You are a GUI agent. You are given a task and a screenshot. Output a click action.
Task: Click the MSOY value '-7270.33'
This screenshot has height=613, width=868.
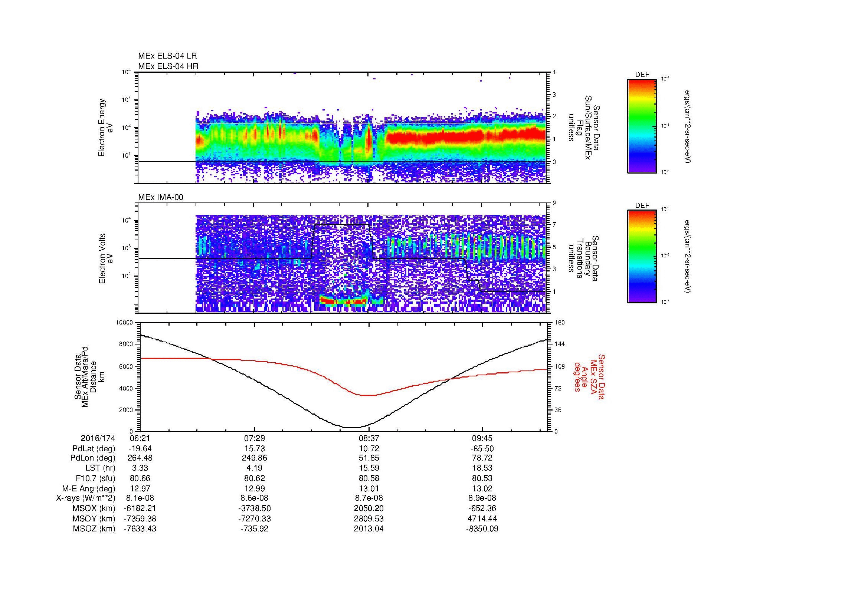(255, 518)
